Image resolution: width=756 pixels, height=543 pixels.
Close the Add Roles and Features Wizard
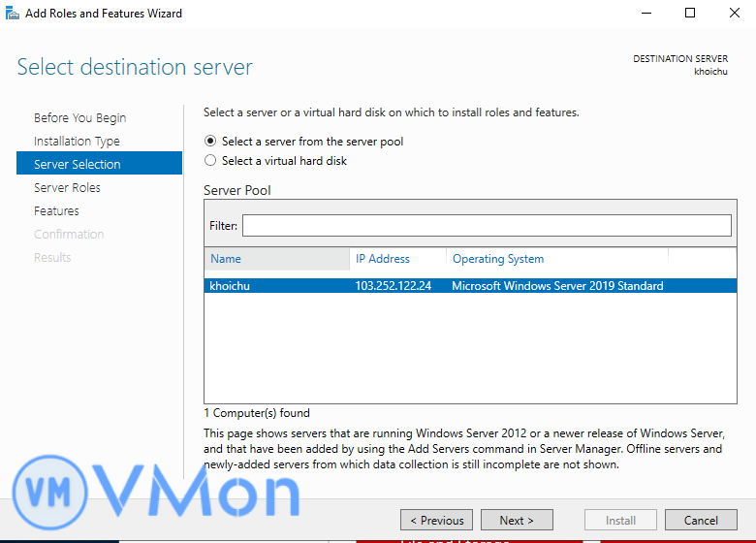point(734,14)
